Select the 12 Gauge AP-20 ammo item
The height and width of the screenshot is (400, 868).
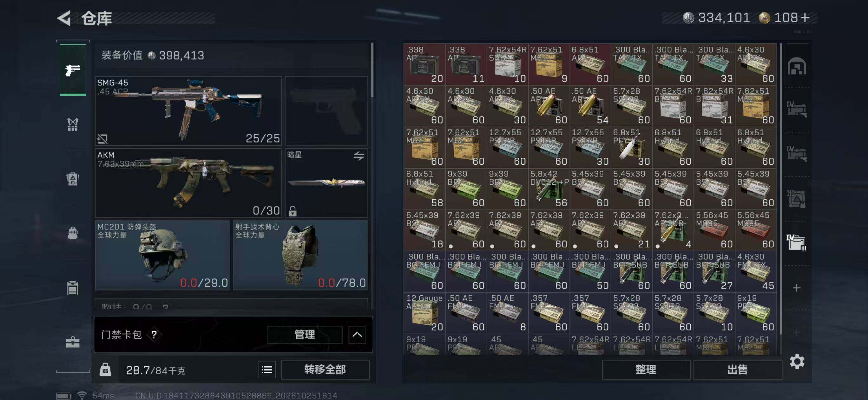click(x=424, y=313)
